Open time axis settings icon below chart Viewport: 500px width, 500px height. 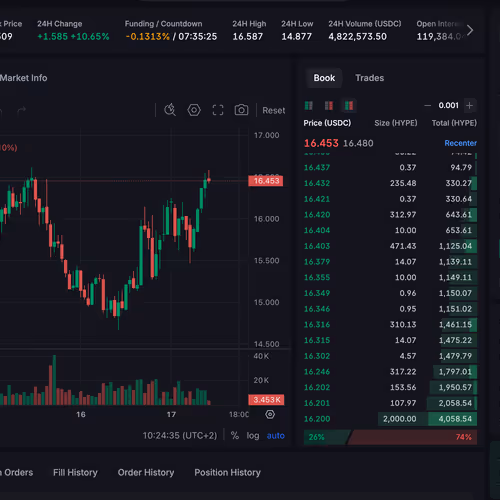point(270,414)
